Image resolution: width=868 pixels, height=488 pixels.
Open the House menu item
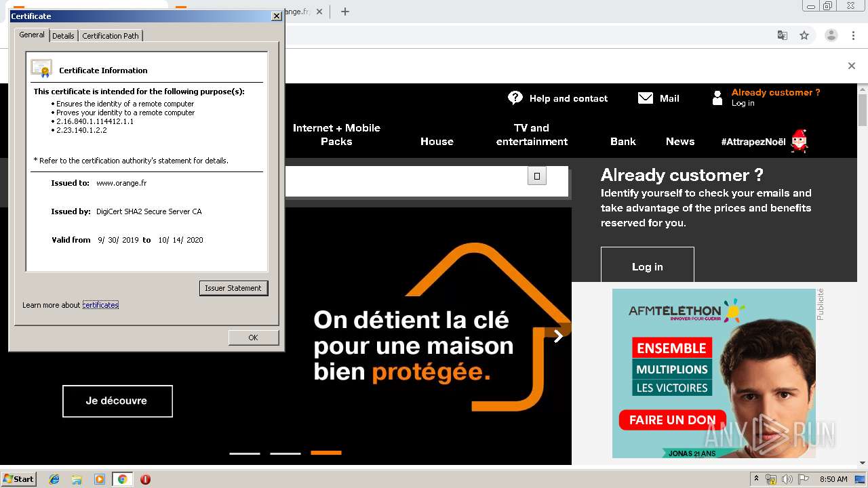[437, 141]
